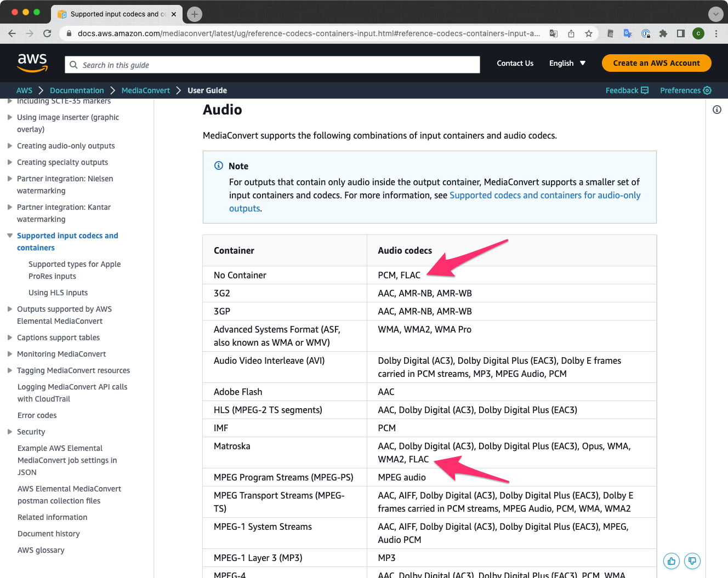The image size is (728, 578).
Task: Open the browser share icon
Action: (x=571, y=33)
